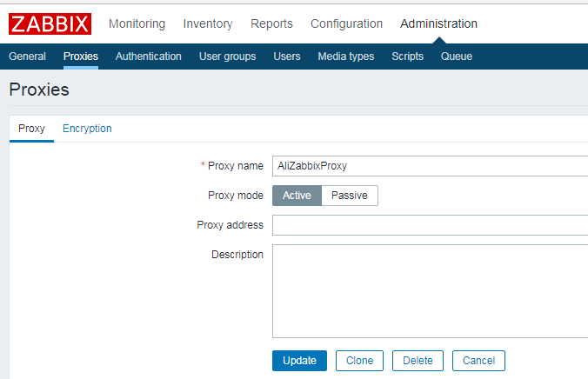
Task: Switch to the Encryption tab
Action: (87, 129)
